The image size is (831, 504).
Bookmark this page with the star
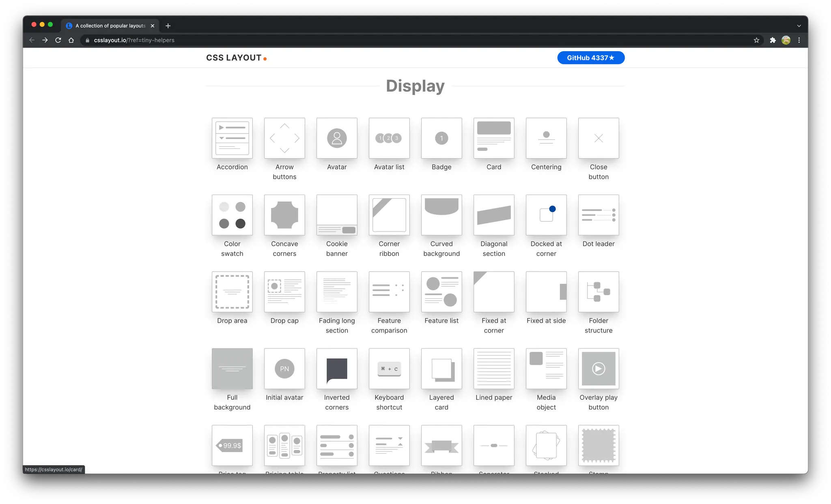[x=756, y=40]
